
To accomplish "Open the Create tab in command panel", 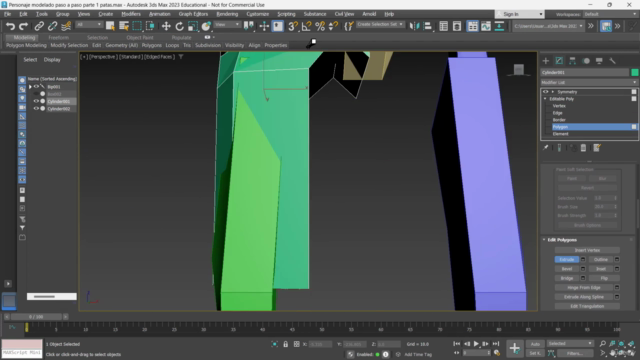I will (546, 61).
